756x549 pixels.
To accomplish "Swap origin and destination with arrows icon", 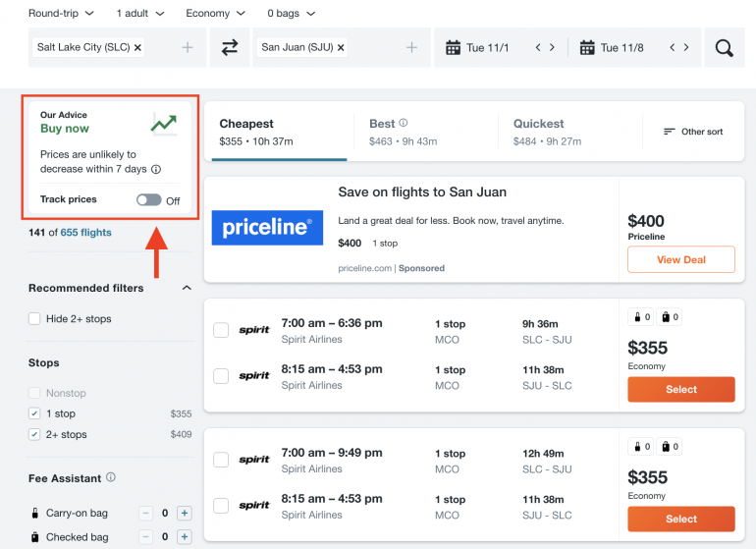I will 230,47.
